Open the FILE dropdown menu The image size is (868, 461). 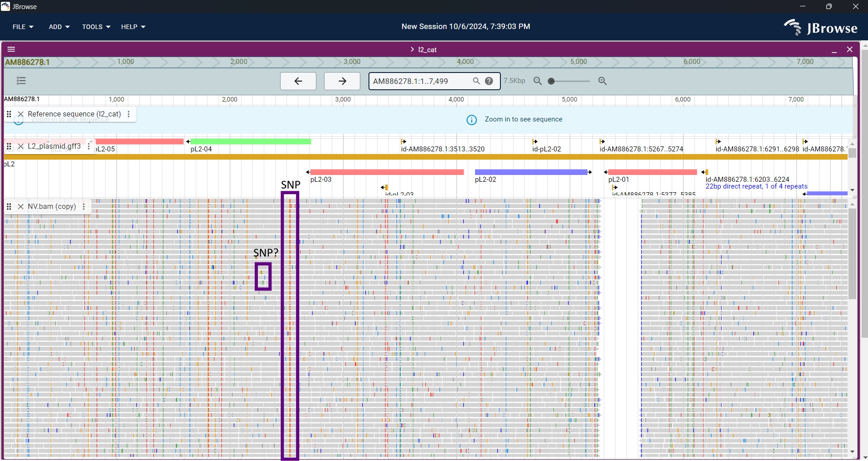pos(23,27)
